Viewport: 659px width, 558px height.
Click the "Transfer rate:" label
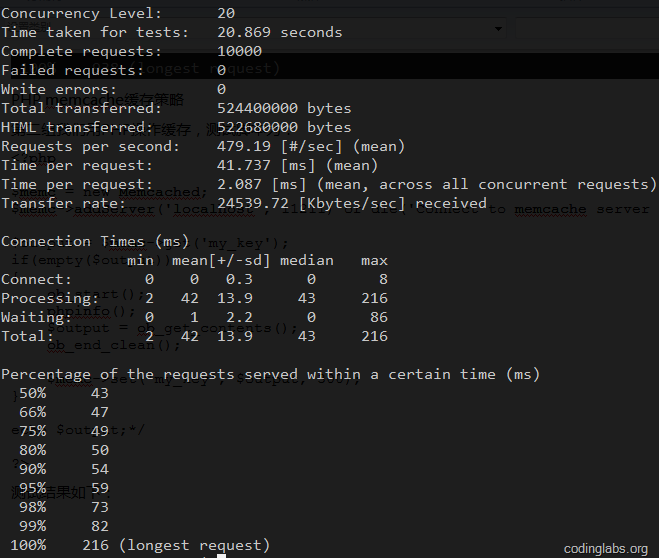pos(63,203)
